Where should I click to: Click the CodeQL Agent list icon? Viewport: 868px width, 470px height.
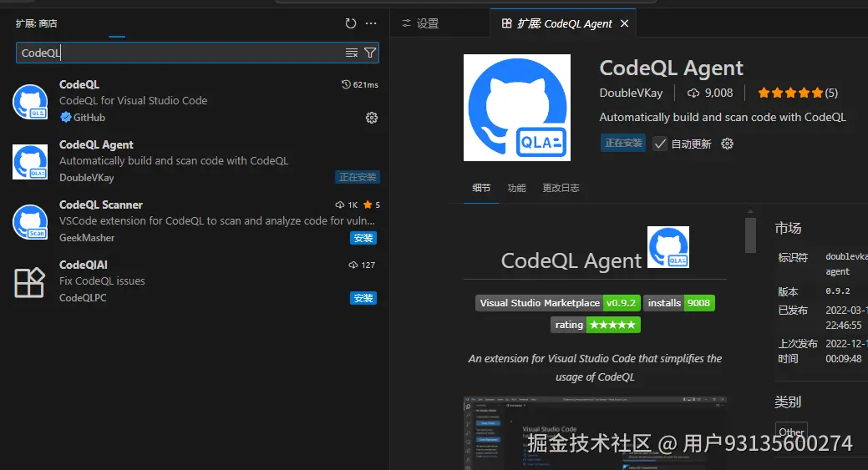point(30,162)
